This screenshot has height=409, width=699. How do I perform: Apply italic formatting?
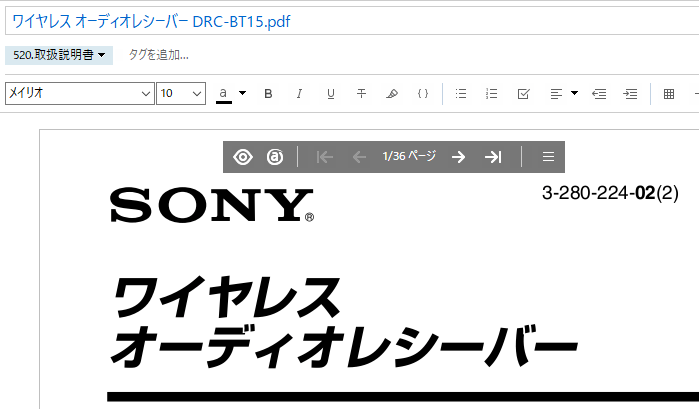299,94
